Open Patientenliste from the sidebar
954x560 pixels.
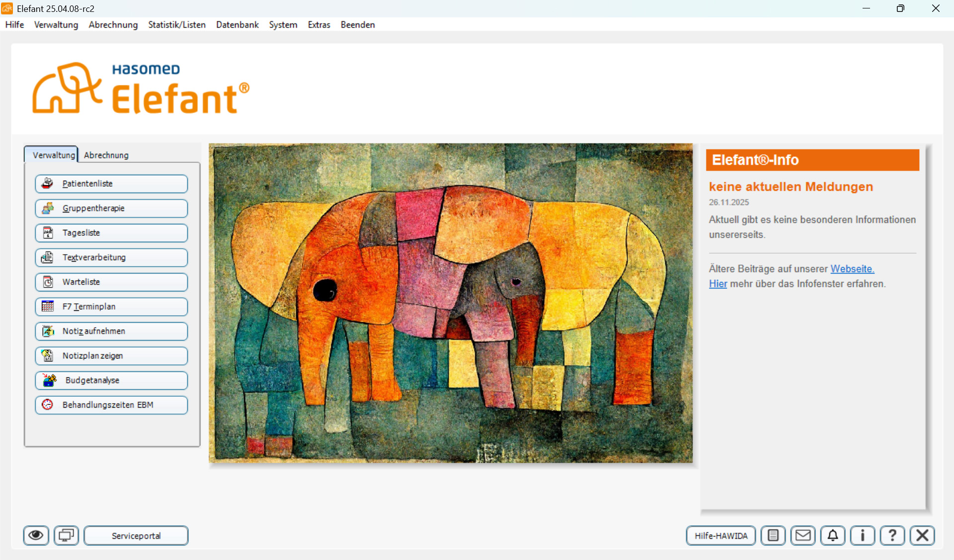coord(111,184)
